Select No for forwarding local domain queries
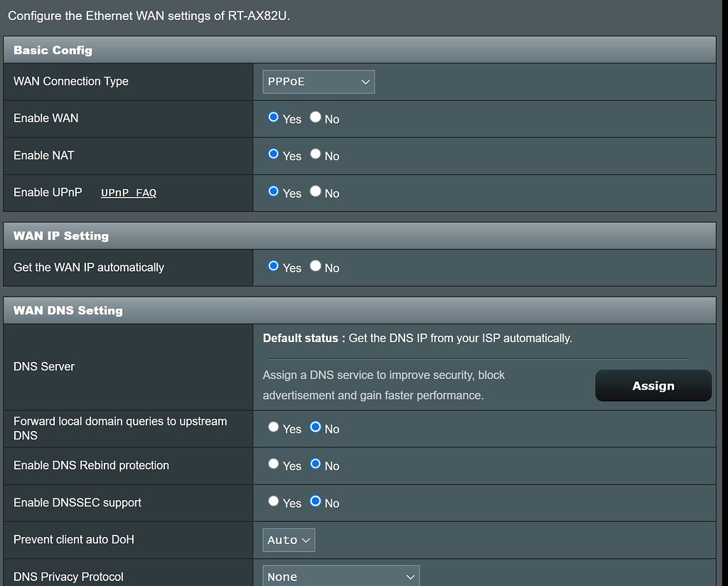728x586 pixels. coord(315,427)
